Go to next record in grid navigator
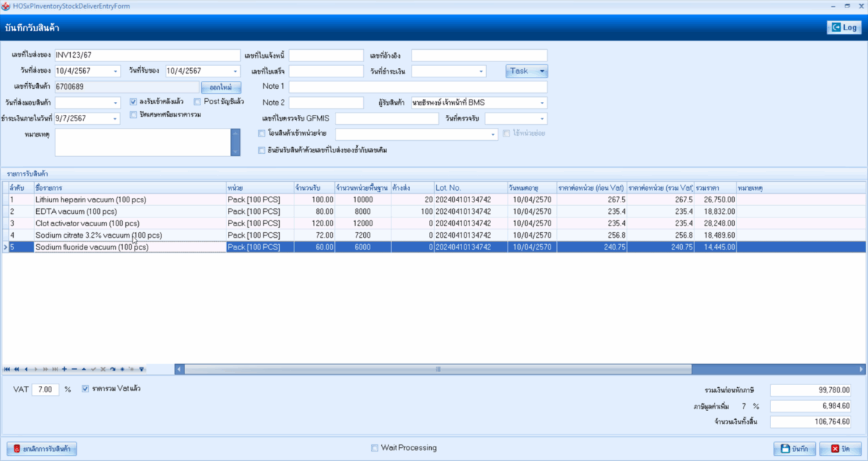This screenshot has width=868, height=461. [36, 369]
